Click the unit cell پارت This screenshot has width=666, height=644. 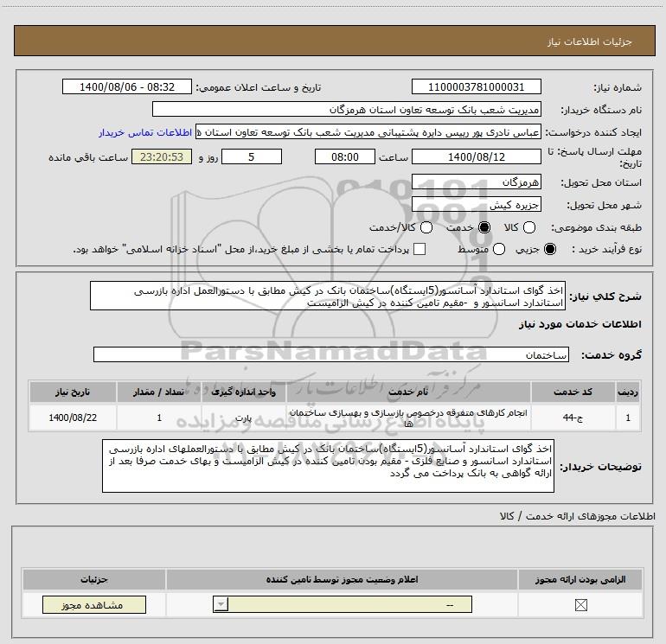click(243, 418)
